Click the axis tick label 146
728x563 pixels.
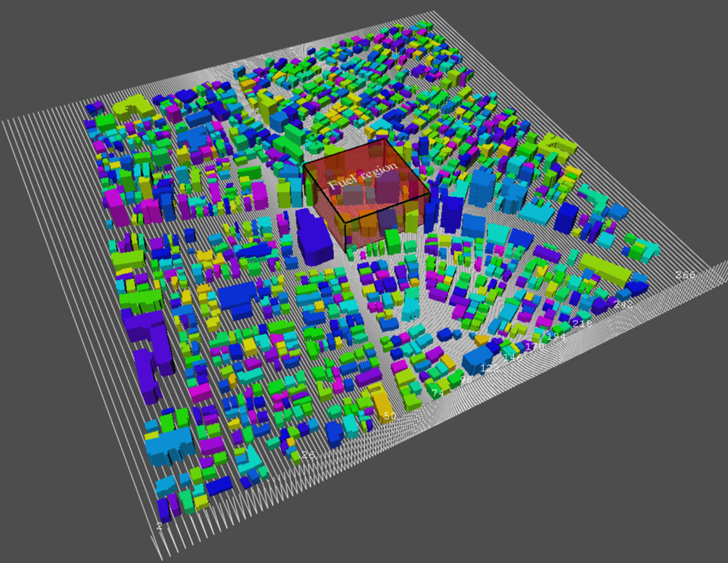[x=513, y=357]
